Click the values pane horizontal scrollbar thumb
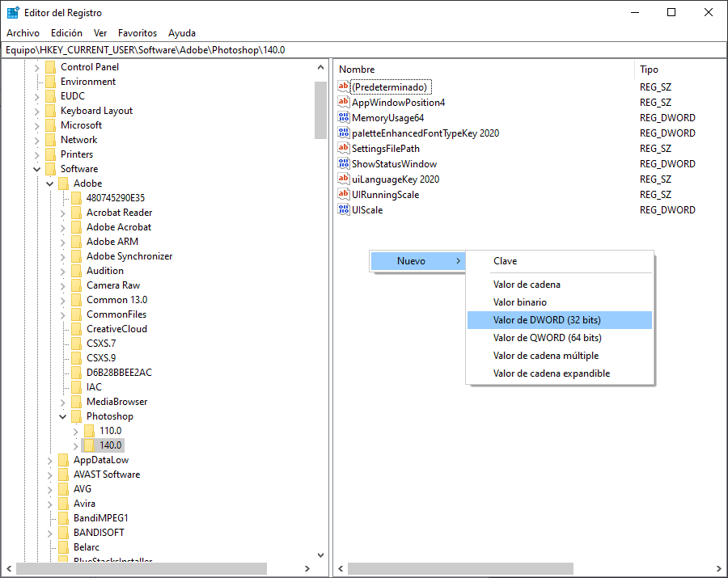Image resolution: width=728 pixels, height=578 pixels. (x=460, y=569)
